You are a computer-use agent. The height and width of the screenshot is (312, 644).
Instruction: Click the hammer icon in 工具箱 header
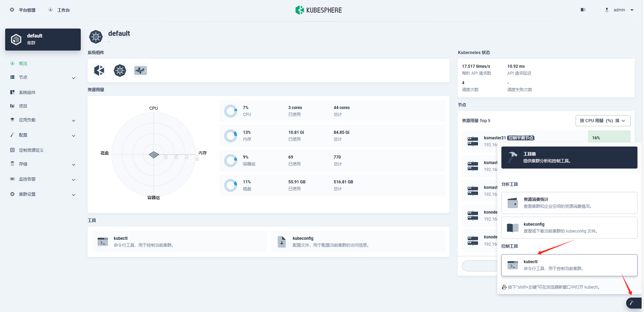pos(513,157)
